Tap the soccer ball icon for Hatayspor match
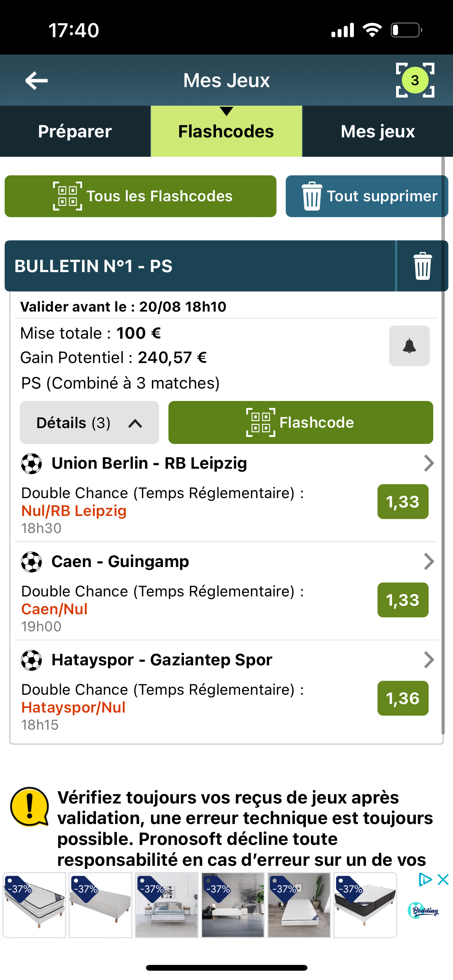 pyautogui.click(x=31, y=660)
